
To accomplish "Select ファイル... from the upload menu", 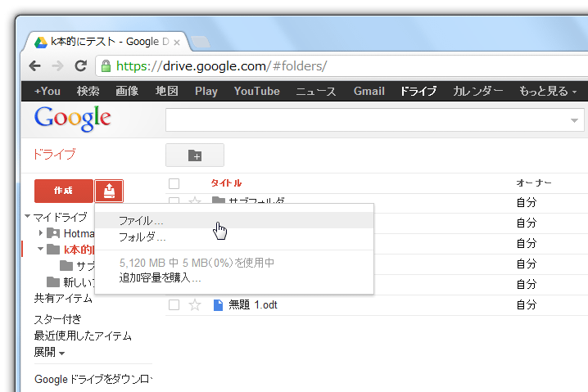I will [x=234, y=220].
